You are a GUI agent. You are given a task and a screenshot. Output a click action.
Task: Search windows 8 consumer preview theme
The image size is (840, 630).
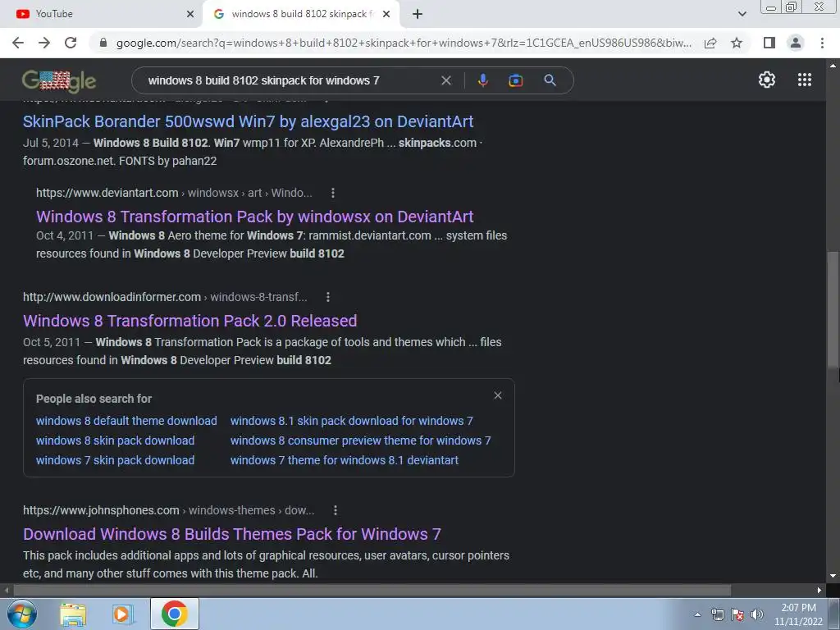coord(361,441)
